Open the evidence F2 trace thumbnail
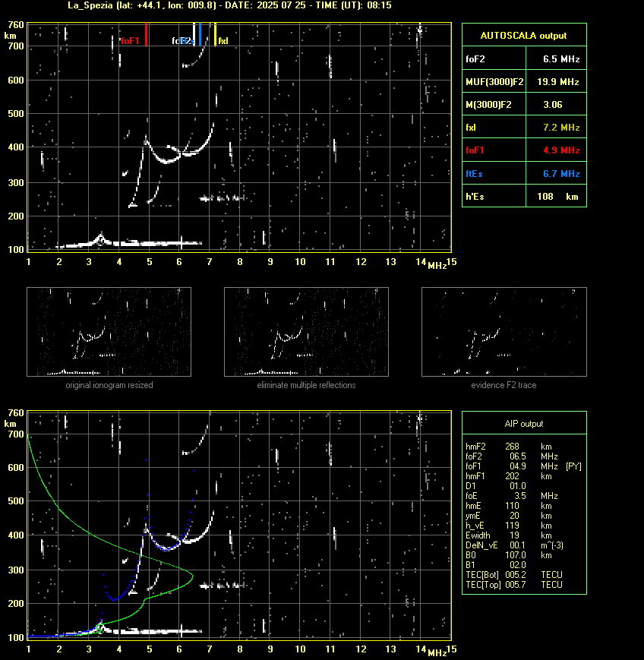644x660 pixels. point(504,332)
